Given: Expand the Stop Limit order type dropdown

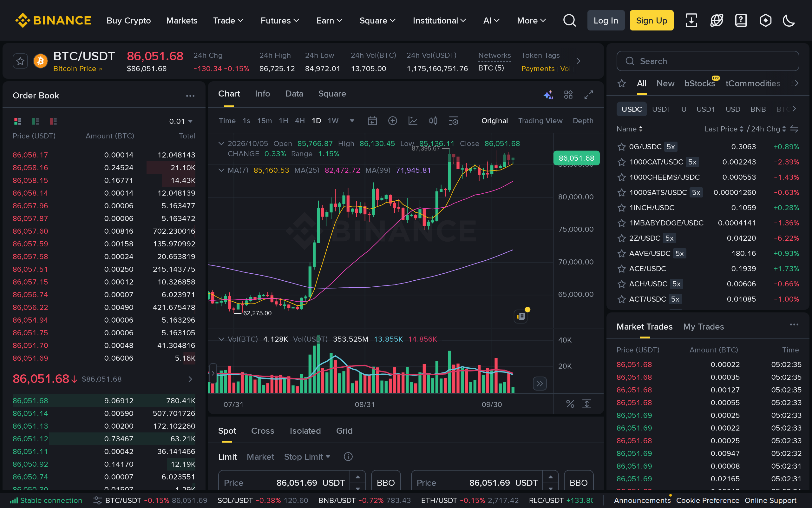Looking at the screenshot, I should [x=307, y=457].
